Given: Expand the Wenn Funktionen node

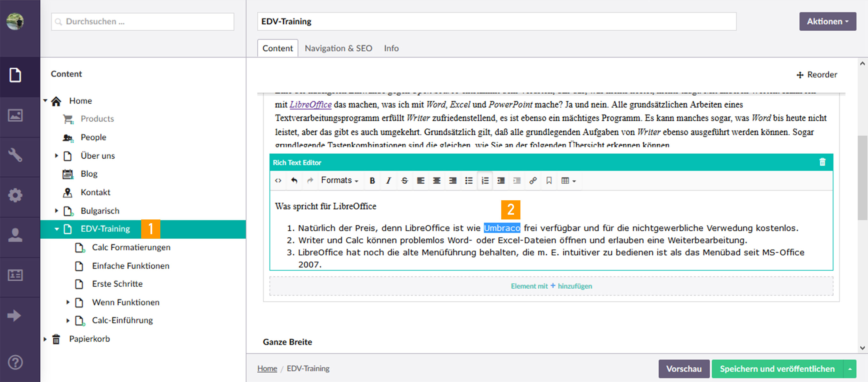Looking at the screenshot, I should 68,302.
